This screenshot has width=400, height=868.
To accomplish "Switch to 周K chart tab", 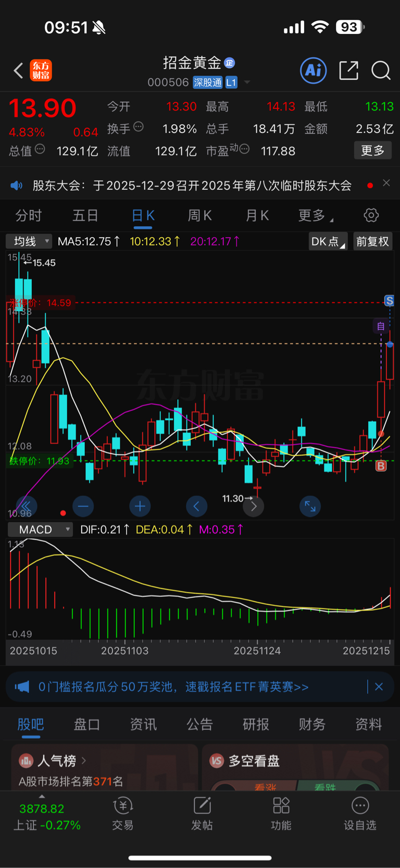I will coord(199,215).
